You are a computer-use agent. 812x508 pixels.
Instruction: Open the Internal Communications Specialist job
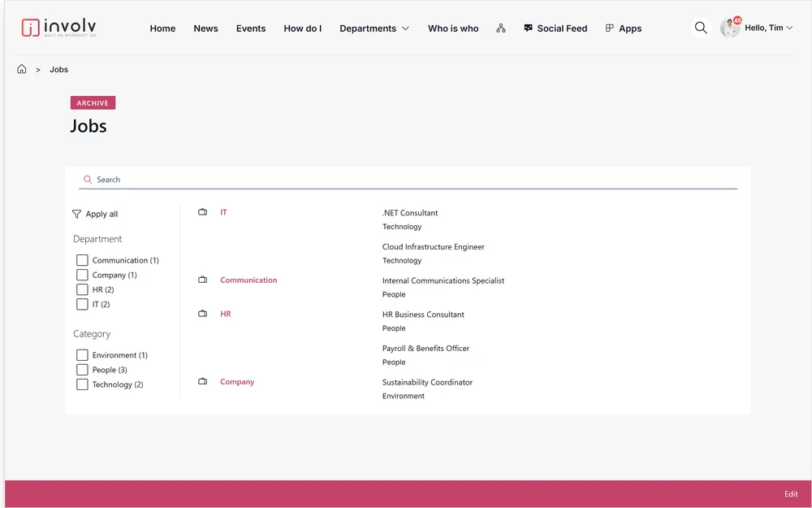click(x=443, y=280)
